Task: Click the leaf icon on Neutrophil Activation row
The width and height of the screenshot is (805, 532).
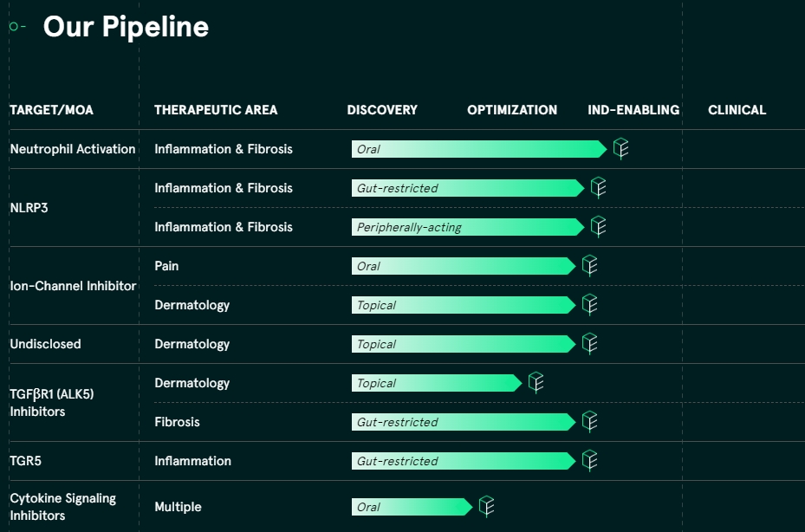Action: tap(620, 149)
